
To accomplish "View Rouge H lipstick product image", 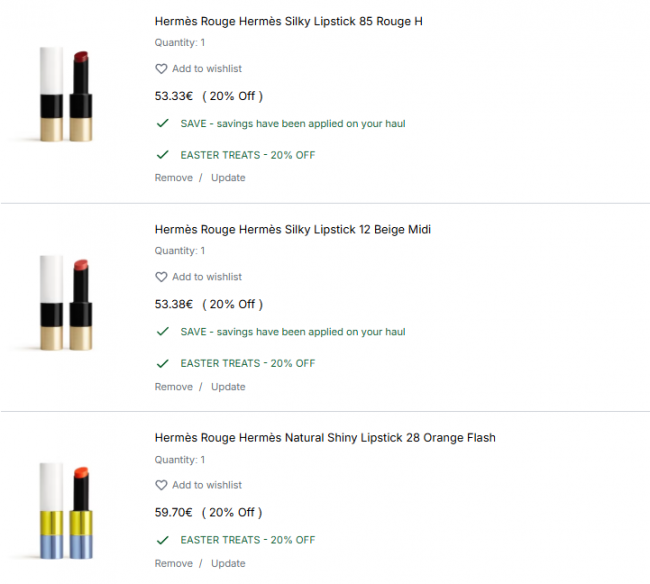I will pyautogui.click(x=65, y=95).
